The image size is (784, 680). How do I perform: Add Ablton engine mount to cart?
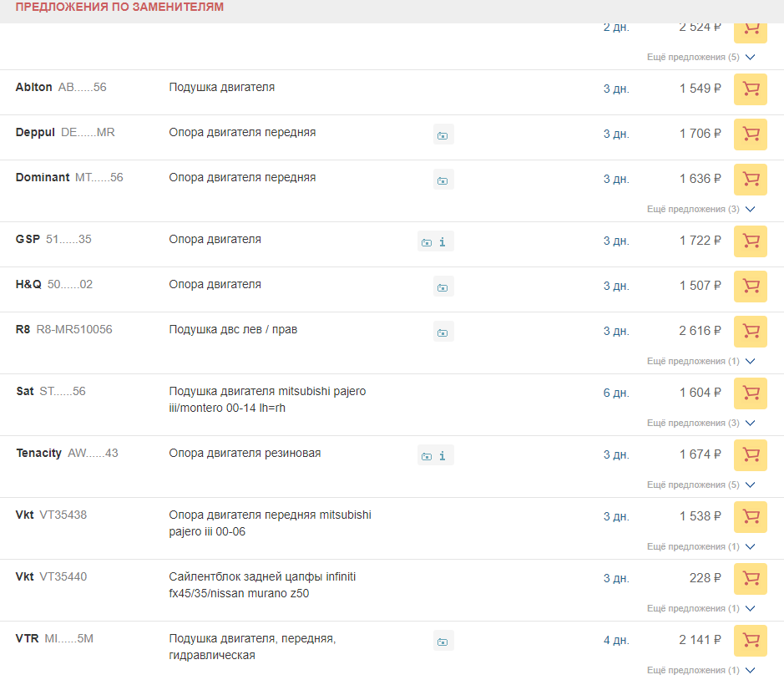pos(750,89)
